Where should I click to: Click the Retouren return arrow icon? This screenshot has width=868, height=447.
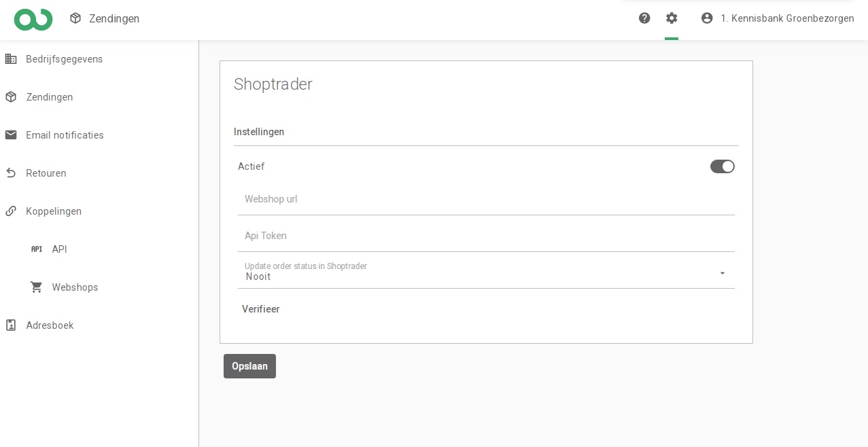point(11,173)
